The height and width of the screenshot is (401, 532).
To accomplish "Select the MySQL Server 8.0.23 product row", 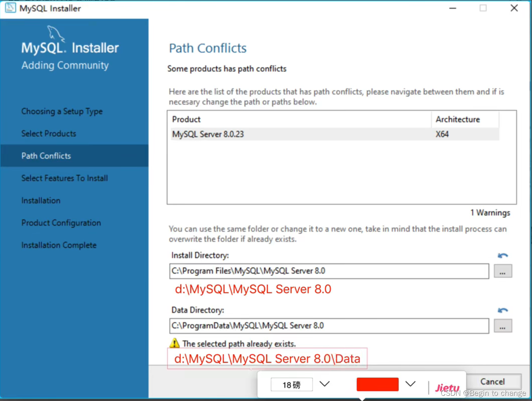I will click(335, 134).
